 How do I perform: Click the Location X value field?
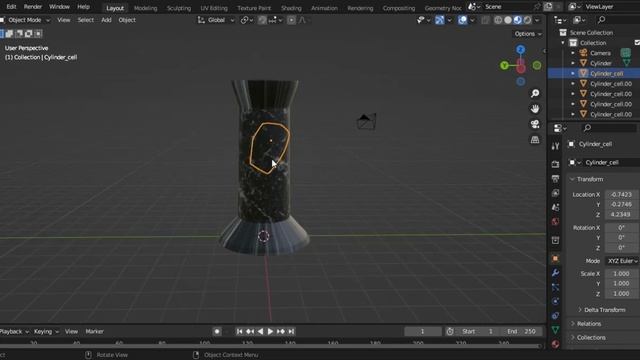pyautogui.click(x=622, y=195)
